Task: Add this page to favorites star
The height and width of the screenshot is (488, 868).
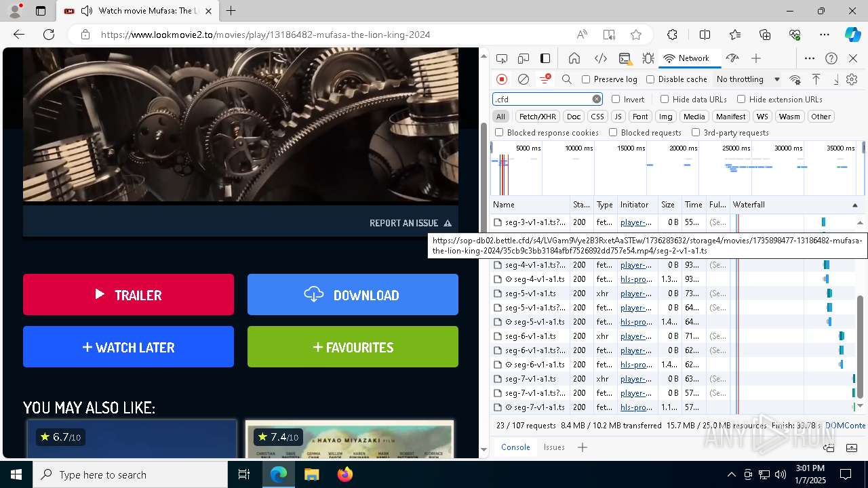Action: coord(636,35)
